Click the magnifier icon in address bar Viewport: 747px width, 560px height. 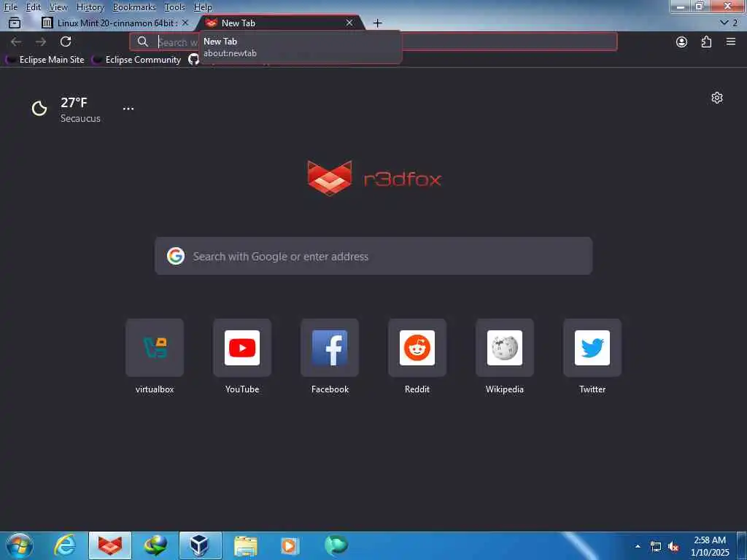pos(143,42)
